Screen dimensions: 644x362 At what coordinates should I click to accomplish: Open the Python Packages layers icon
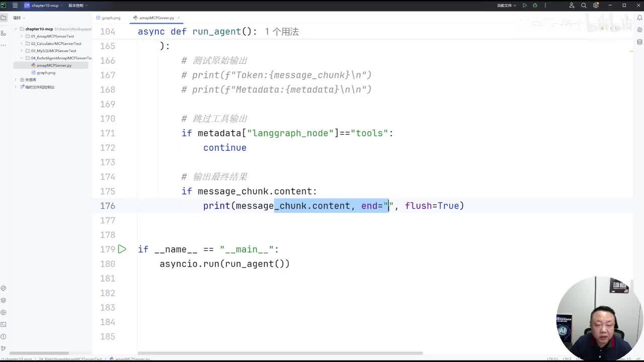4,301
